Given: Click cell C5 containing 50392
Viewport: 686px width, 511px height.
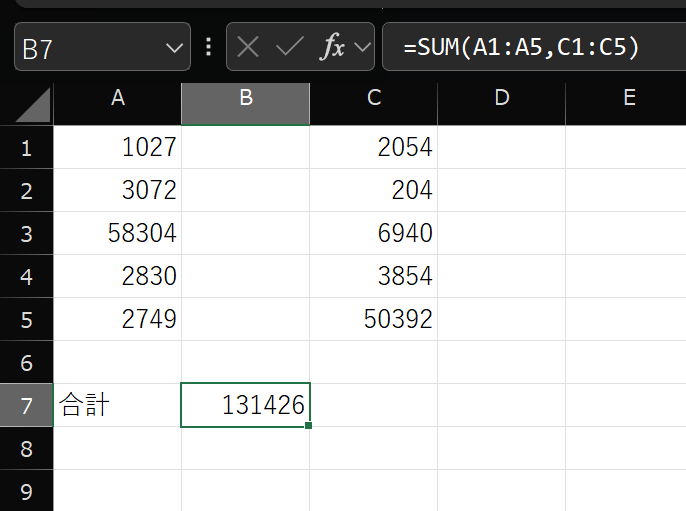Looking at the screenshot, I should click(x=373, y=320).
